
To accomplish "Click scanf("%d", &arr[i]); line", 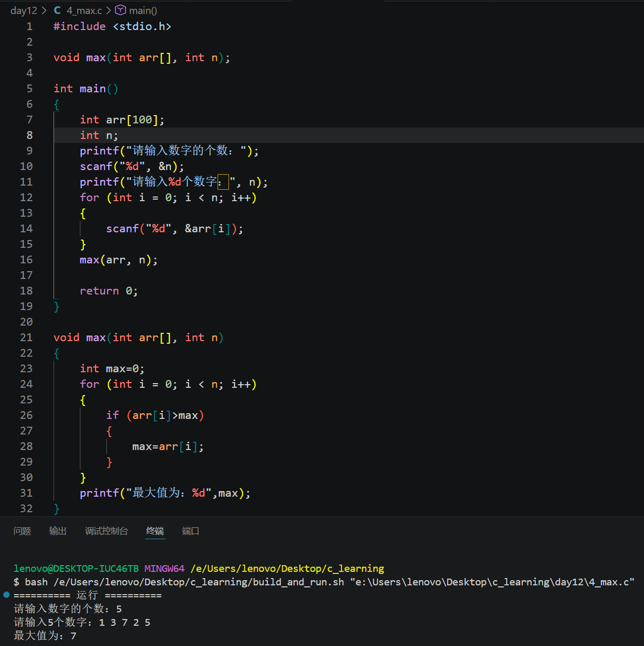I will point(175,229).
